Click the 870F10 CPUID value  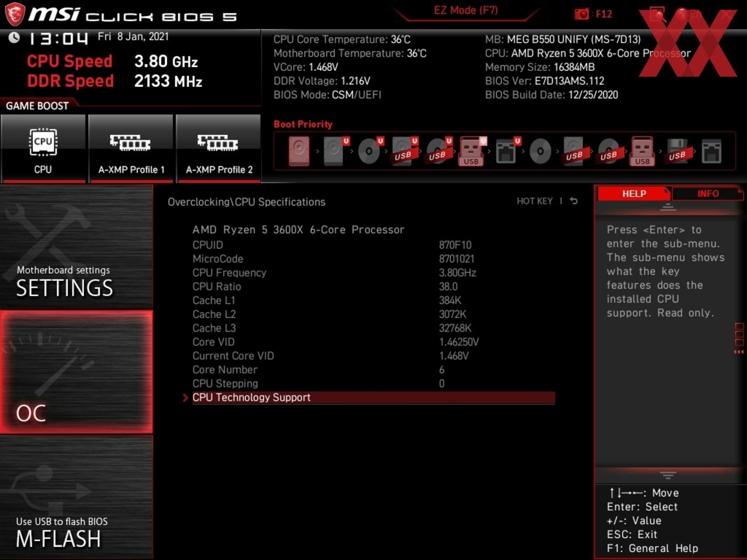coord(455,245)
